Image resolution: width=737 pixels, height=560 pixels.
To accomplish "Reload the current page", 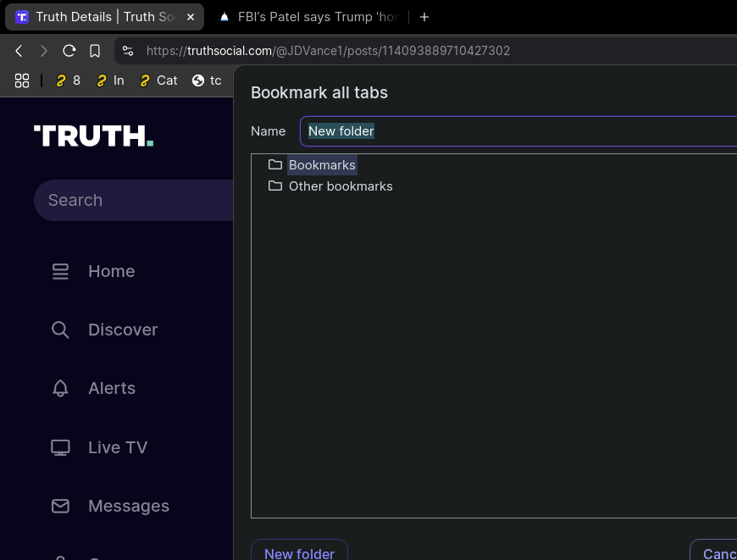I will [x=69, y=51].
